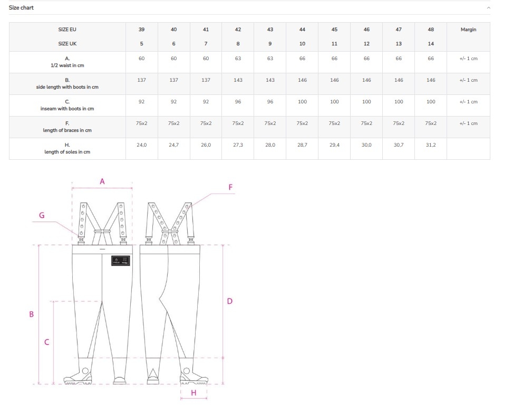Click the pink letter C inseam marker
The height and width of the screenshot is (414, 532).
[47, 342]
